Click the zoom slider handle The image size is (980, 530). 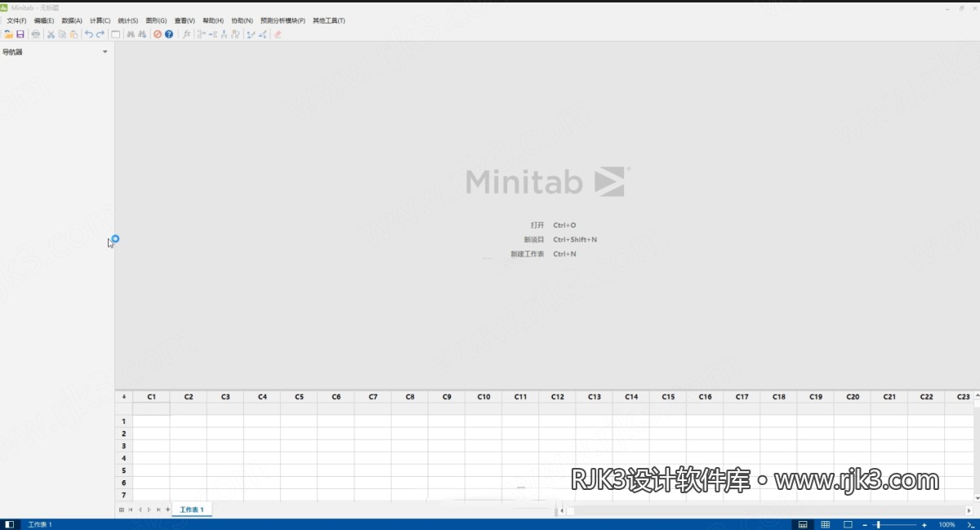click(x=878, y=524)
